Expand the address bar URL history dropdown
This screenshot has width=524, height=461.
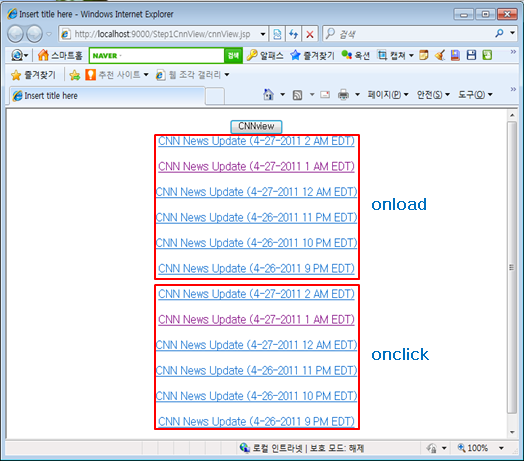click(263, 34)
